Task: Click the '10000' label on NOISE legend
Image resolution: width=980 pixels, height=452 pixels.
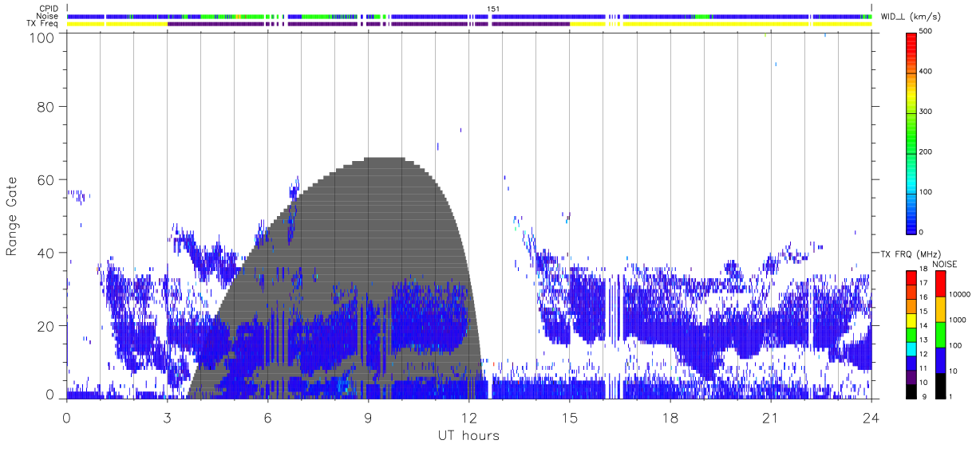Action: (959, 294)
